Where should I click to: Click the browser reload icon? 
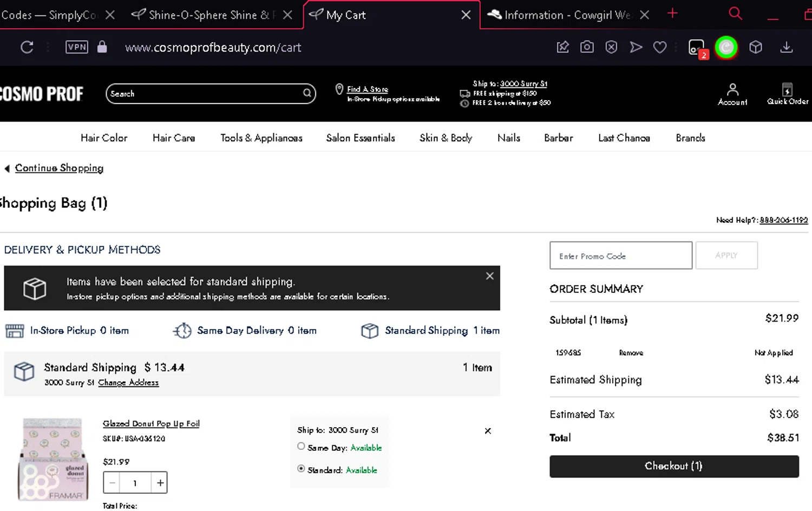point(27,48)
